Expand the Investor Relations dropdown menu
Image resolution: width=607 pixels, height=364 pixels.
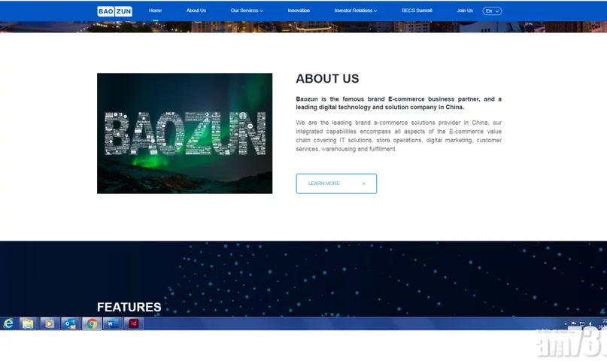[356, 11]
